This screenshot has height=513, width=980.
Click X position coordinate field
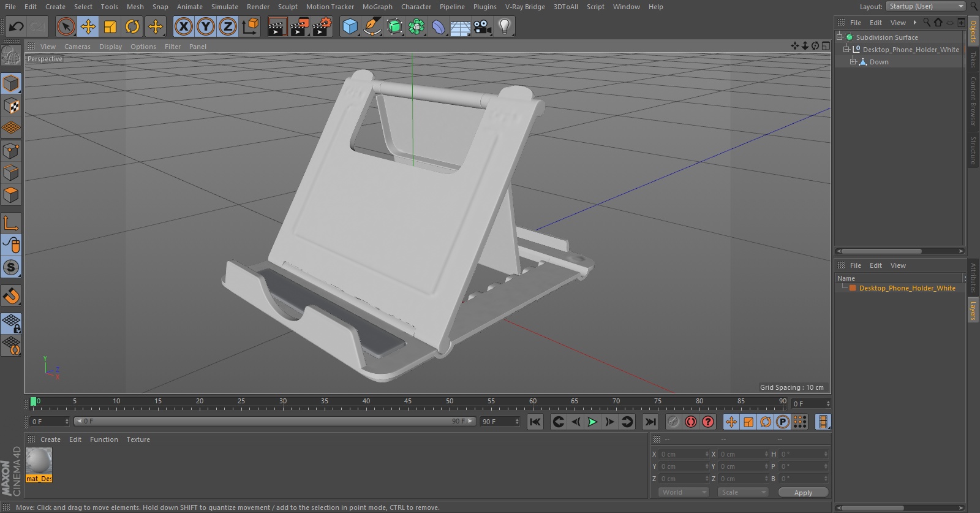click(683, 454)
